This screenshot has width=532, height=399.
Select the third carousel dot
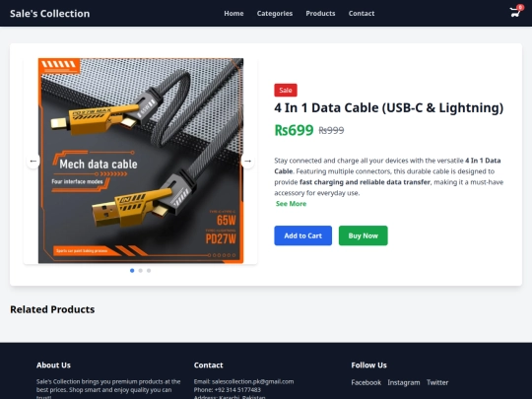point(149,270)
